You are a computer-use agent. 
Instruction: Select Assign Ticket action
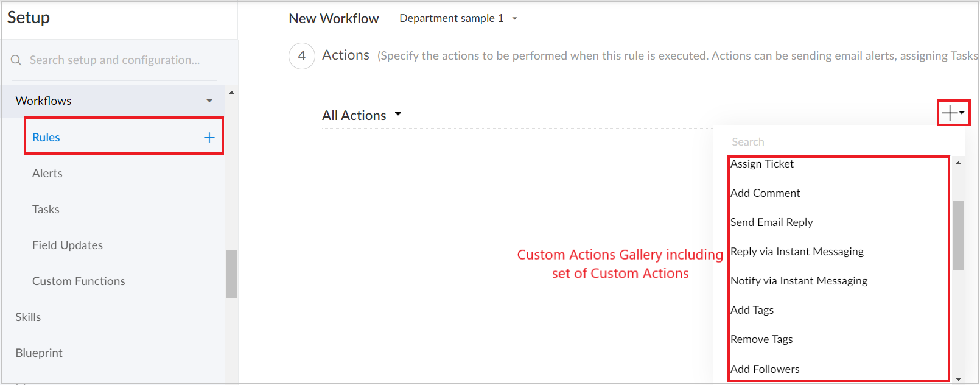point(762,164)
